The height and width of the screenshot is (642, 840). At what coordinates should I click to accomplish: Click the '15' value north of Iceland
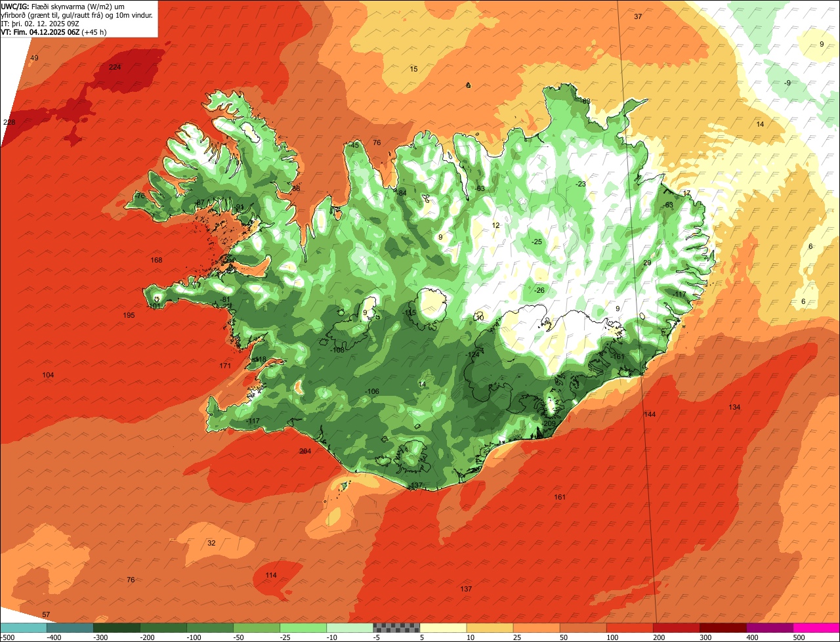pyautogui.click(x=413, y=69)
